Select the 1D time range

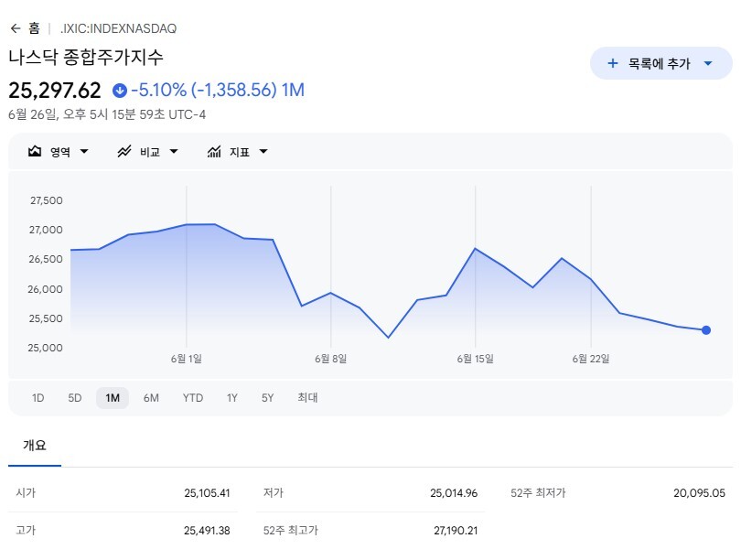point(38,398)
